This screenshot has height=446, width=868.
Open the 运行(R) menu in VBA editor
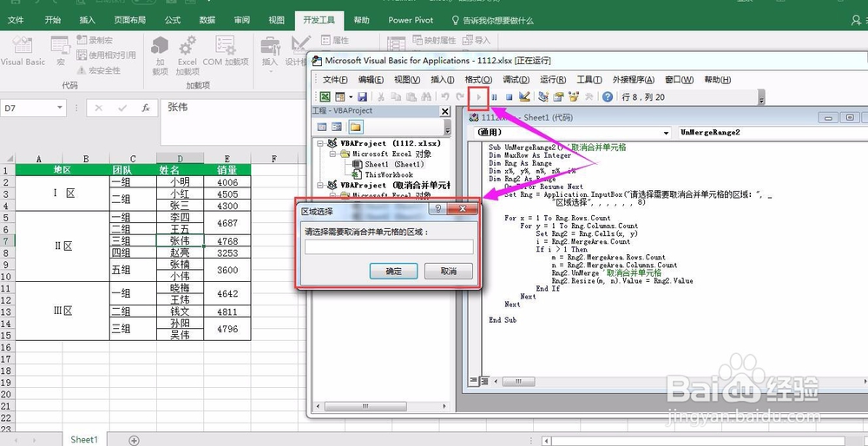click(x=553, y=80)
